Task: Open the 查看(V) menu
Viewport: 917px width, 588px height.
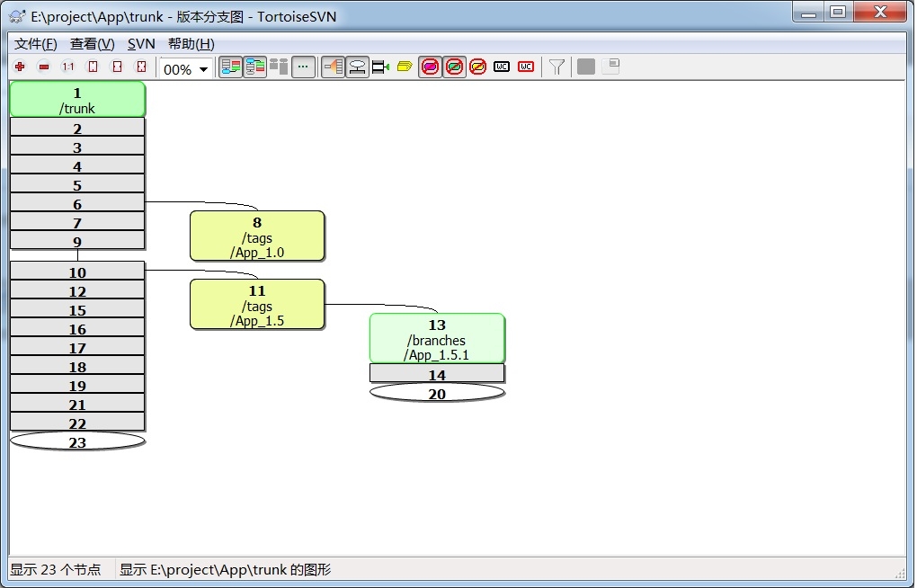Action: coord(93,44)
